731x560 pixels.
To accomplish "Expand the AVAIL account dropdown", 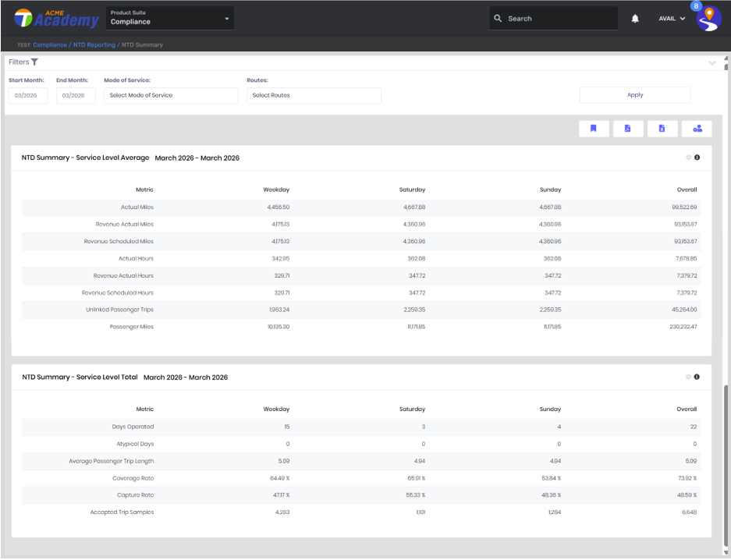I will [672, 19].
